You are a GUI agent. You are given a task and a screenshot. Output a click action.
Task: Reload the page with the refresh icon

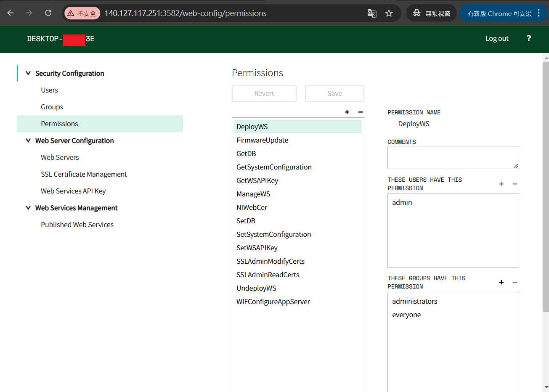(x=48, y=13)
